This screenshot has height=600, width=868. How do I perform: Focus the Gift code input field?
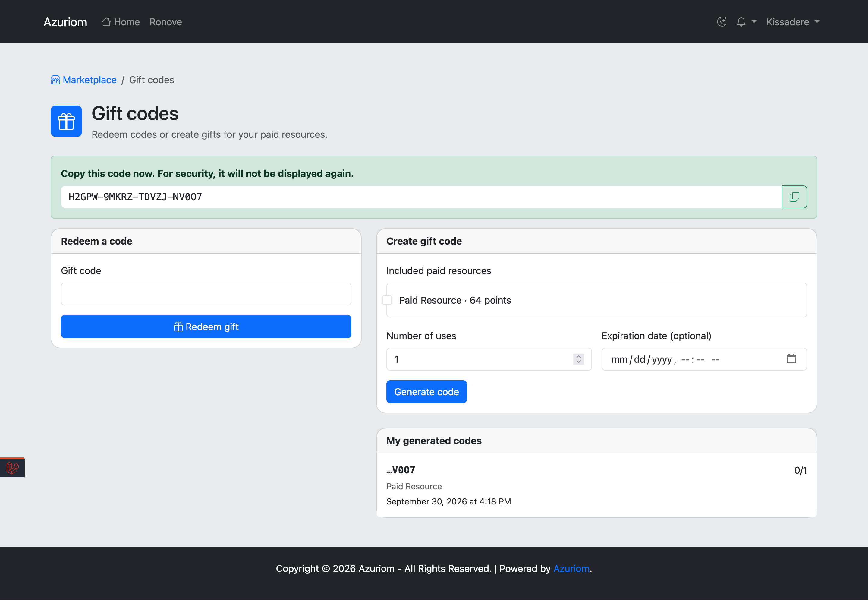206,294
